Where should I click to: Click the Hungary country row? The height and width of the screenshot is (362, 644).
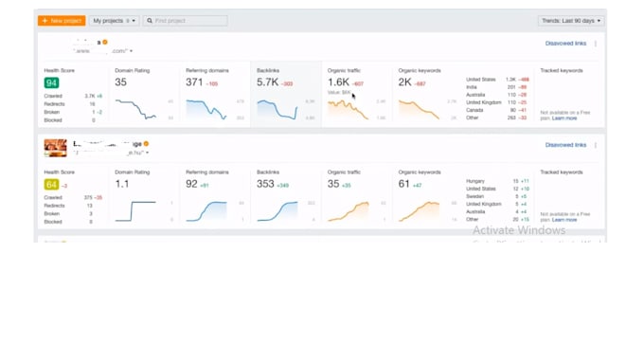(497, 181)
